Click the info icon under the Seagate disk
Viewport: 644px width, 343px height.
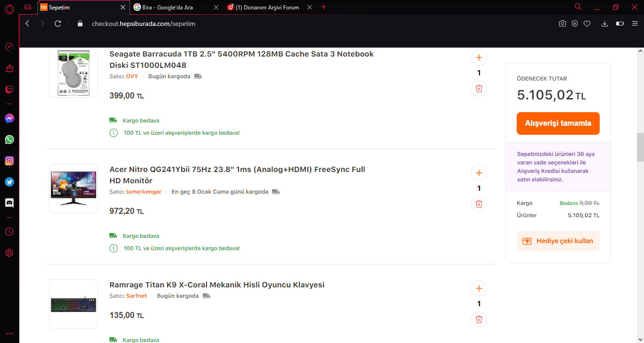[114, 133]
